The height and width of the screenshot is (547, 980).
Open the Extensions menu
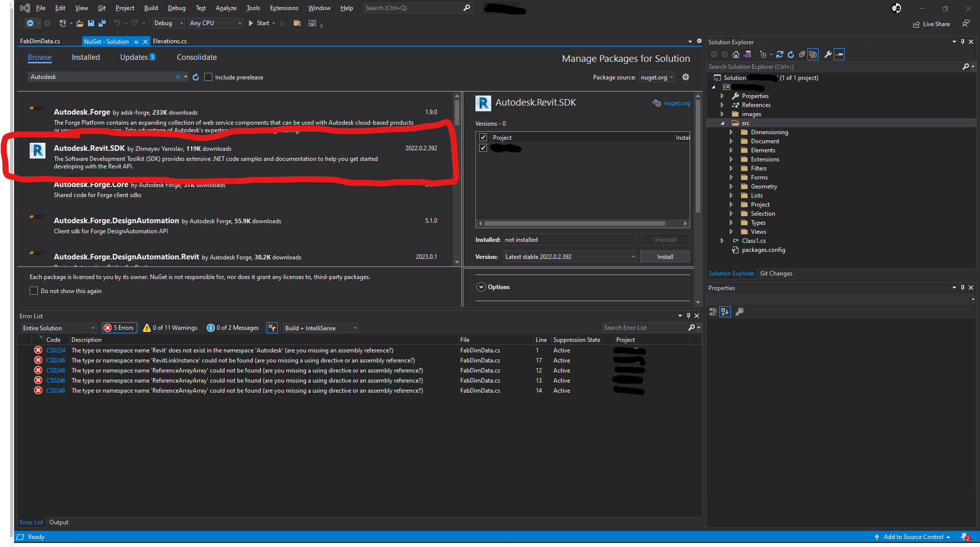284,8
